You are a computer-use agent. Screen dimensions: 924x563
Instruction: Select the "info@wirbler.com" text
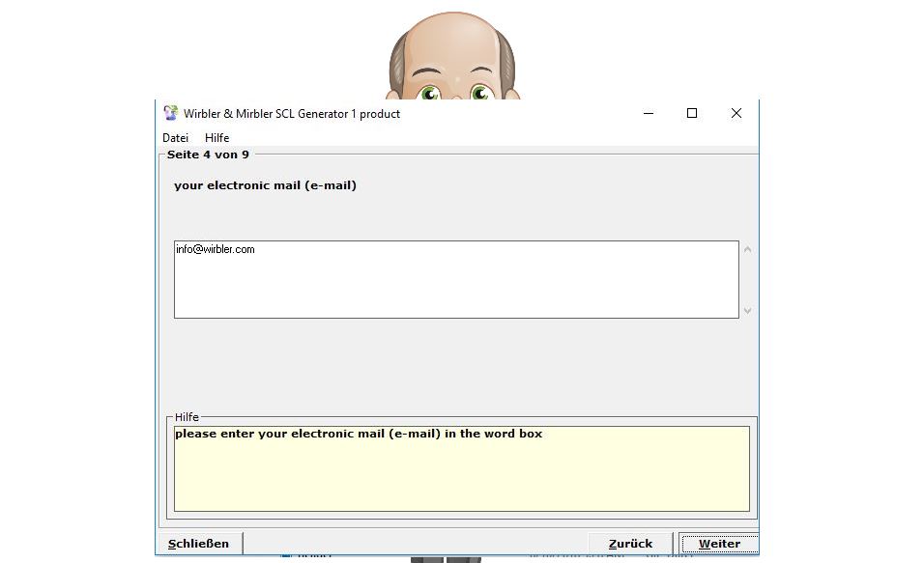pos(215,249)
